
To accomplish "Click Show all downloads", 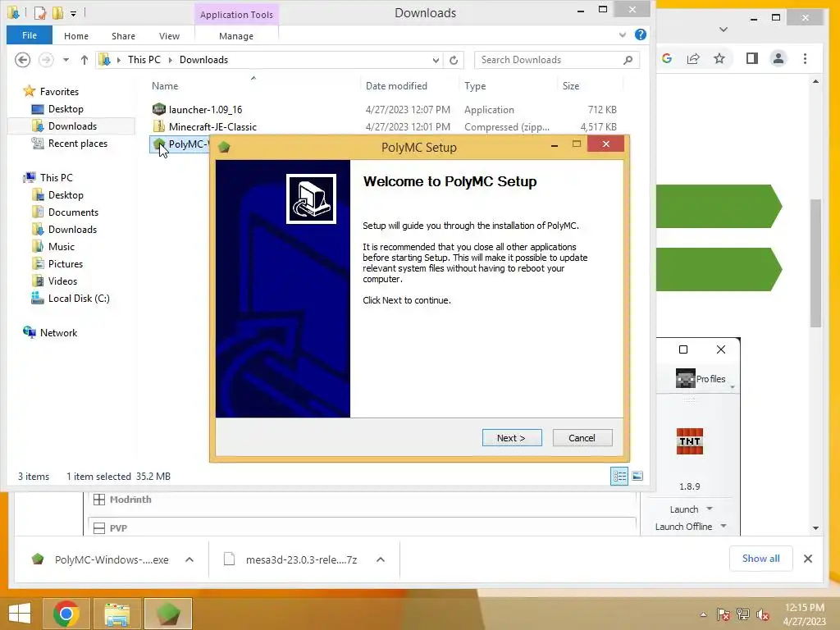I will tap(760, 558).
